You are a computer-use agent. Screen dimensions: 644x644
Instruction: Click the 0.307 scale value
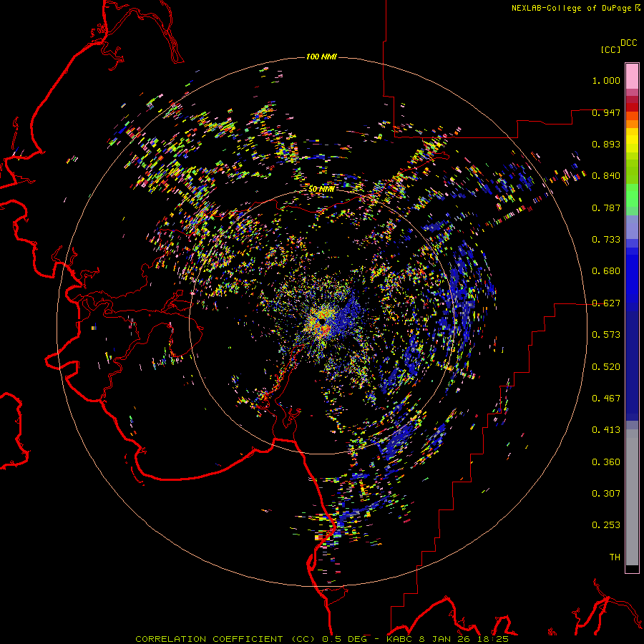tap(606, 494)
